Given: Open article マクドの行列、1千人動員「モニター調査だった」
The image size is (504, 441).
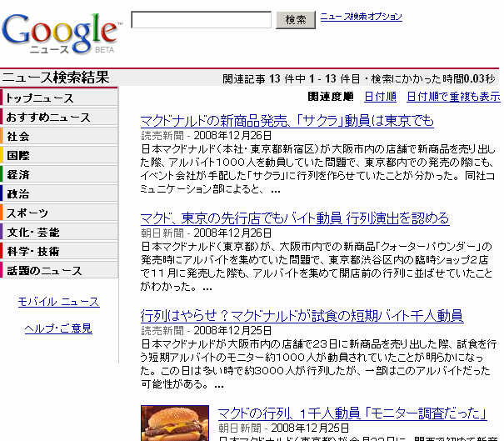Looking at the screenshot, I should tap(352, 413).
